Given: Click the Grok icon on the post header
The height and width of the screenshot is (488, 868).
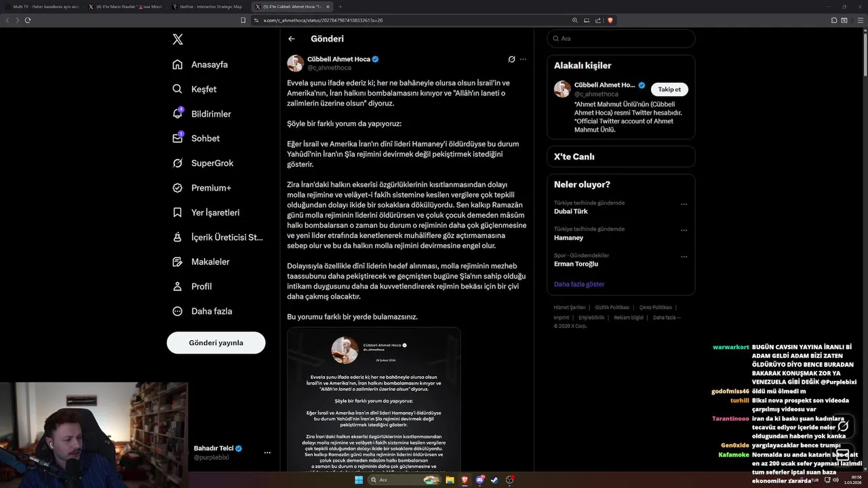Looking at the screenshot, I should 511,59.
